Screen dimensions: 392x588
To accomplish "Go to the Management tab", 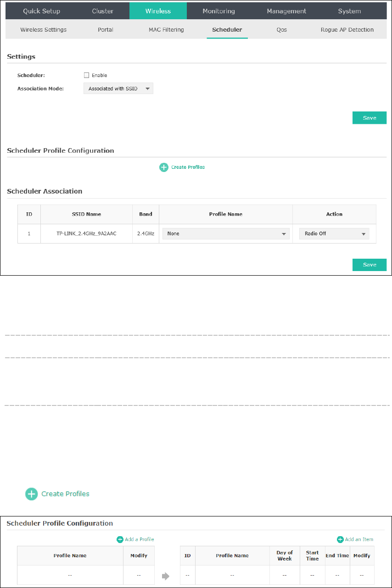I will [x=286, y=11].
